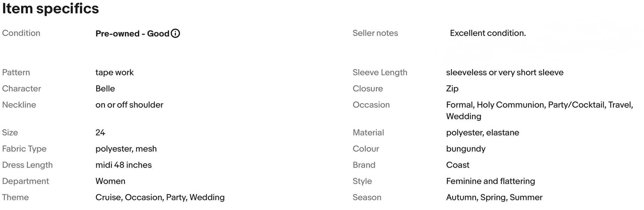The image size is (644, 210).
Task: Click the polyester, mesh fabric value
Action: [x=126, y=149]
